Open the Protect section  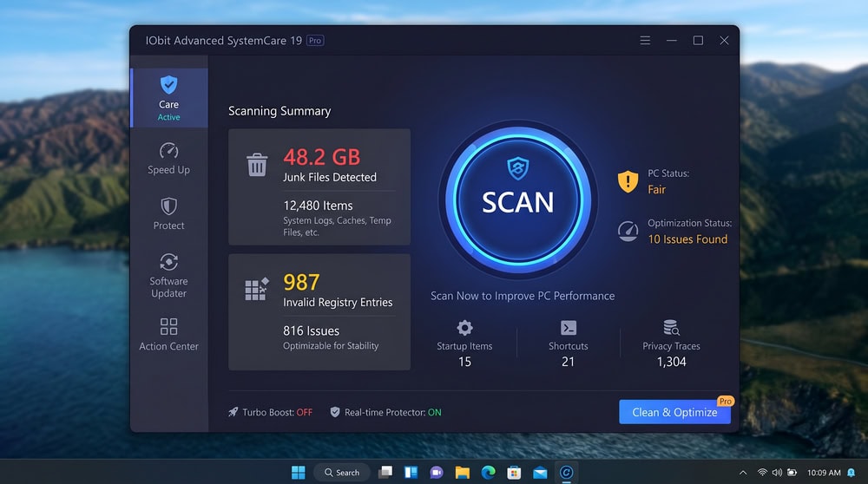[x=169, y=214]
